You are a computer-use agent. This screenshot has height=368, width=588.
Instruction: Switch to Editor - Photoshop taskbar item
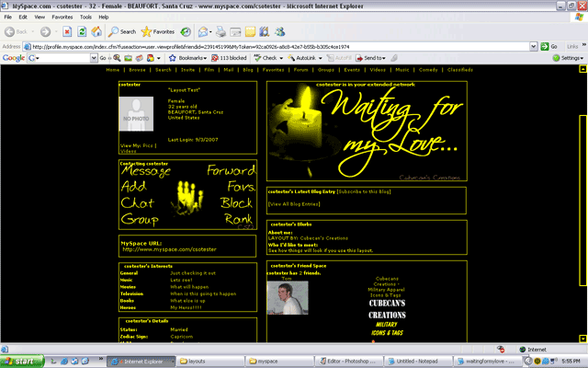click(349, 362)
